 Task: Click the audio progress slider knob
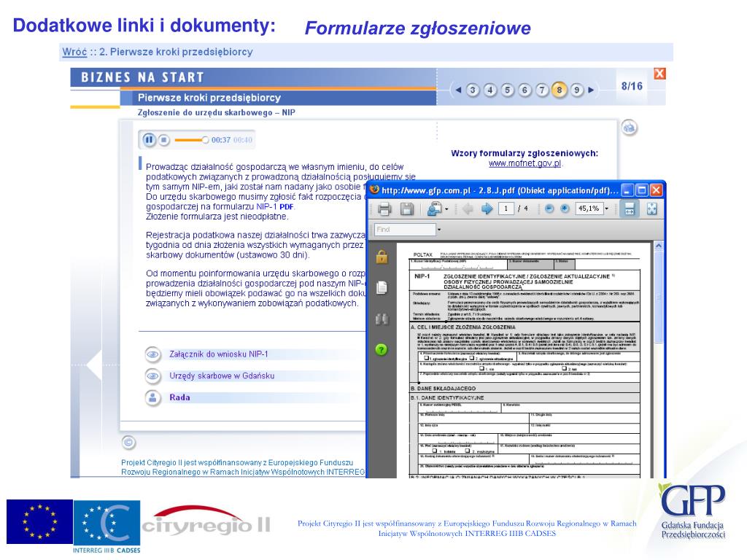(x=205, y=139)
